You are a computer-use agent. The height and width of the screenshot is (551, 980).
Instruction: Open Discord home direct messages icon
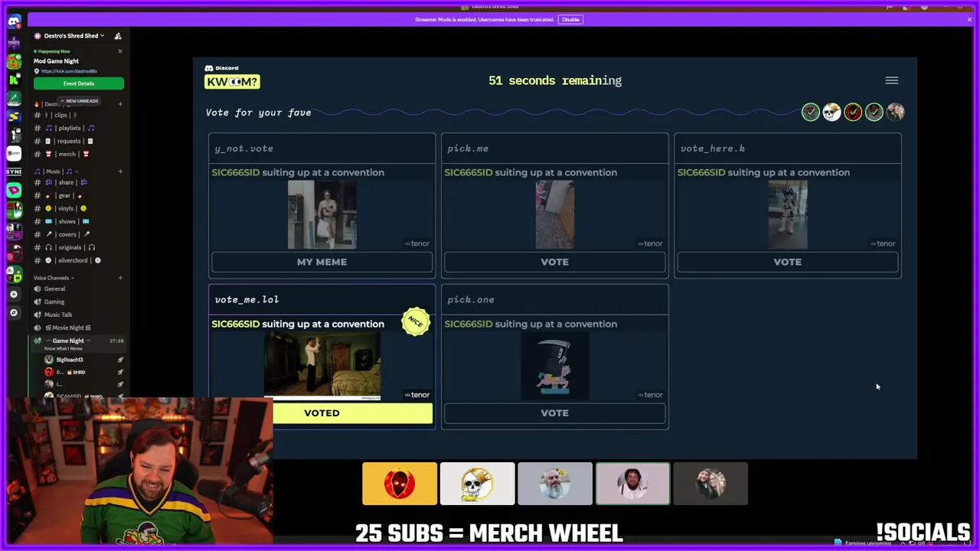[14, 22]
